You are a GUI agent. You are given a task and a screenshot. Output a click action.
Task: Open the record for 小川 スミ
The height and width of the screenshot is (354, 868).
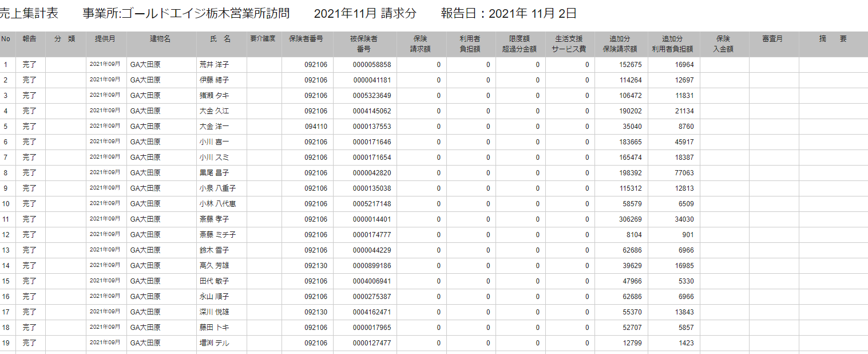tap(214, 158)
